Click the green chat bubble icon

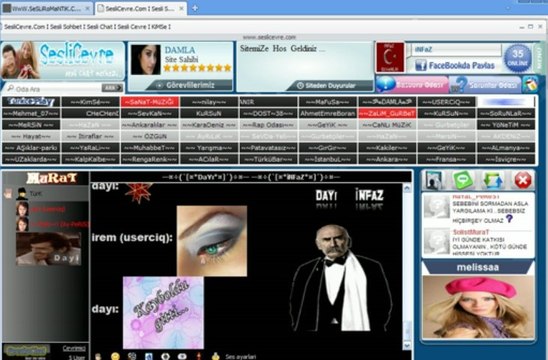point(463,180)
